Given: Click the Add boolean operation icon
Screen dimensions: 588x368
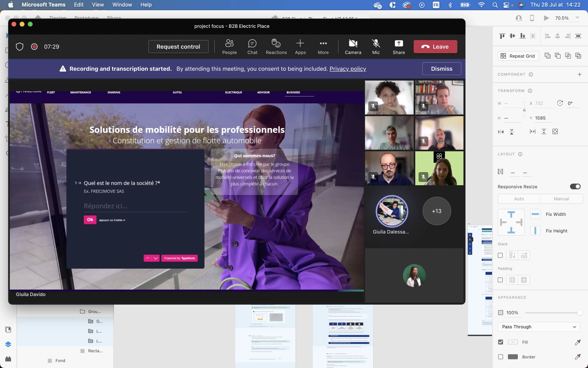Looking at the screenshot, I should coord(548,56).
